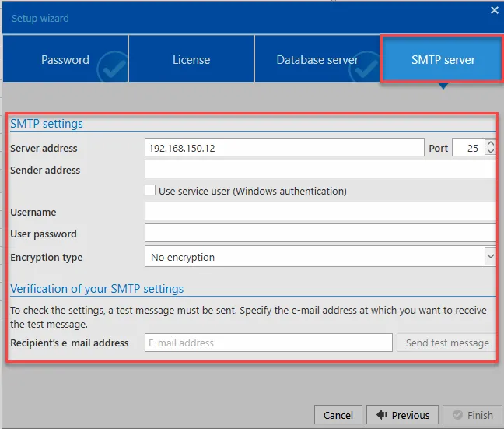Expand the Encryption type dropdown arrow
This screenshot has height=429, width=504.
click(x=490, y=256)
